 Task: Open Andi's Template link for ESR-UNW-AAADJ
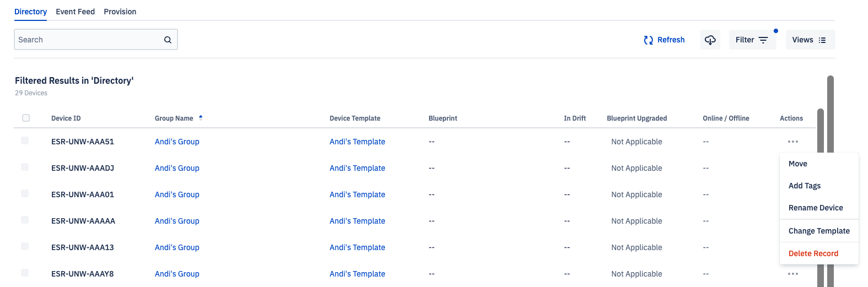(x=357, y=168)
